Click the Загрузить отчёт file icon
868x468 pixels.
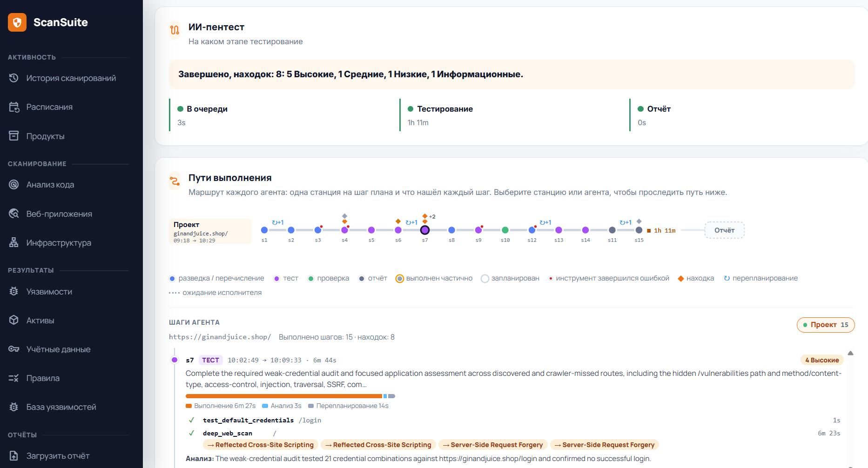(14, 455)
